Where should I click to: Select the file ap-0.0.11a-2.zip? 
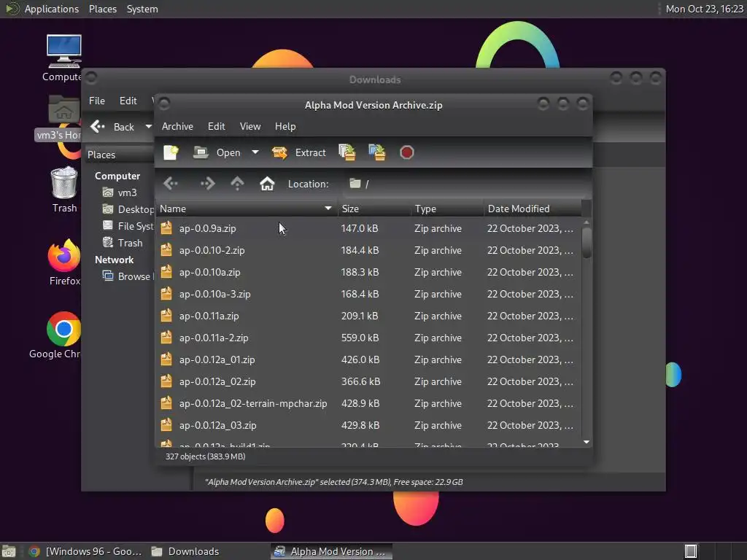368,338
